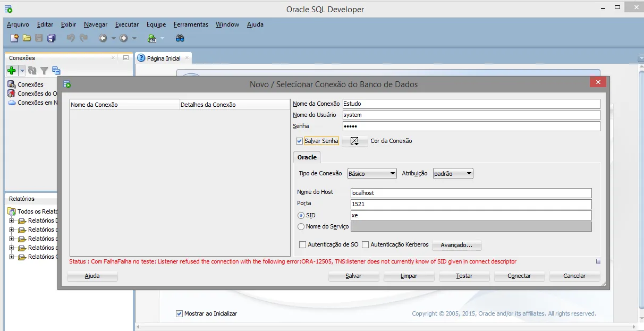This screenshot has width=644, height=331.
Task: Click the filter funnel in Conexões panel
Action: pyautogui.click(x=44, y=71)
